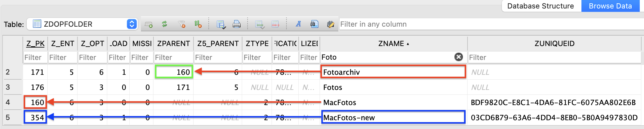Select the MacFotos-new name cell
Screen dimensions: 644x129
point(393,117)
